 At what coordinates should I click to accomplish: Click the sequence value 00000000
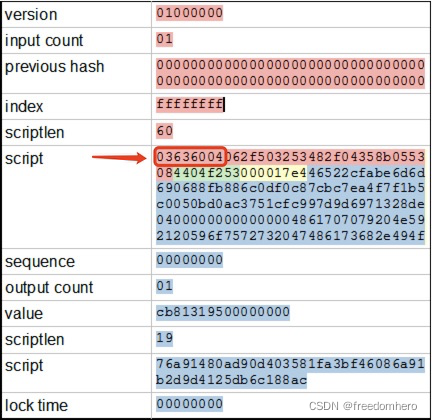[189, 260]
